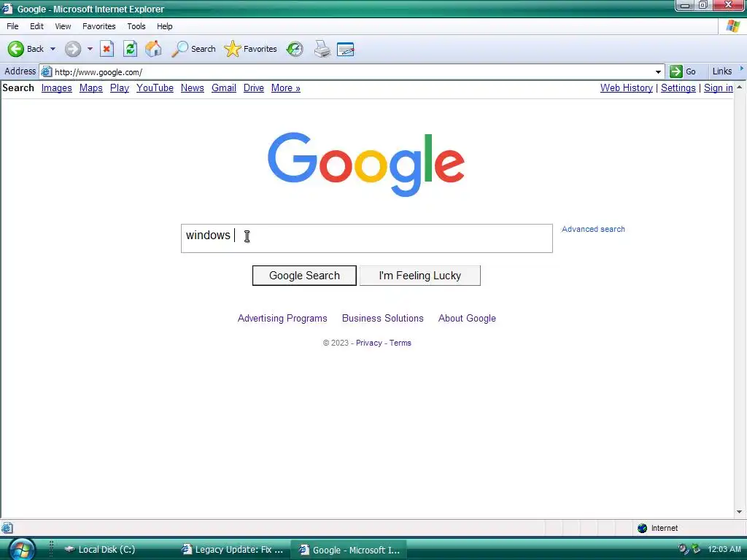Click the address bar URL field
Viewport: 747px width, 560px height.
point(352,72)
